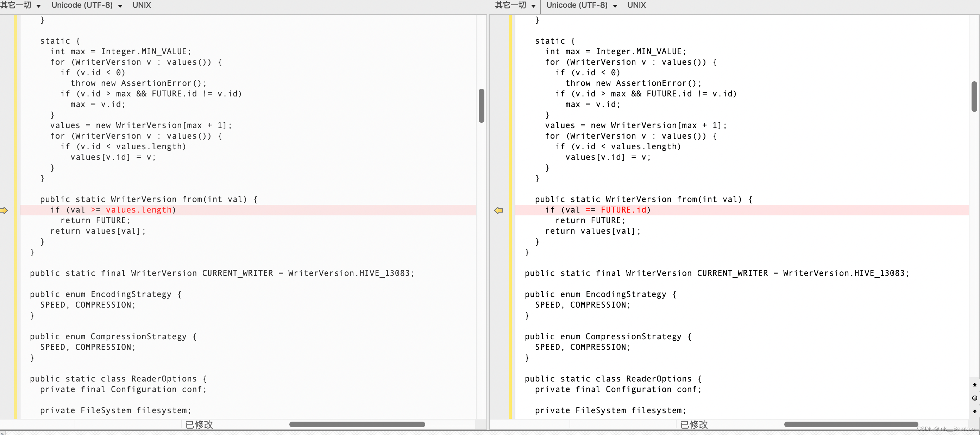The height and width of the screenshot is (435, 980).
Task: Click the copy-to-left arrow beside right diff line
Action: click(498, 210)
